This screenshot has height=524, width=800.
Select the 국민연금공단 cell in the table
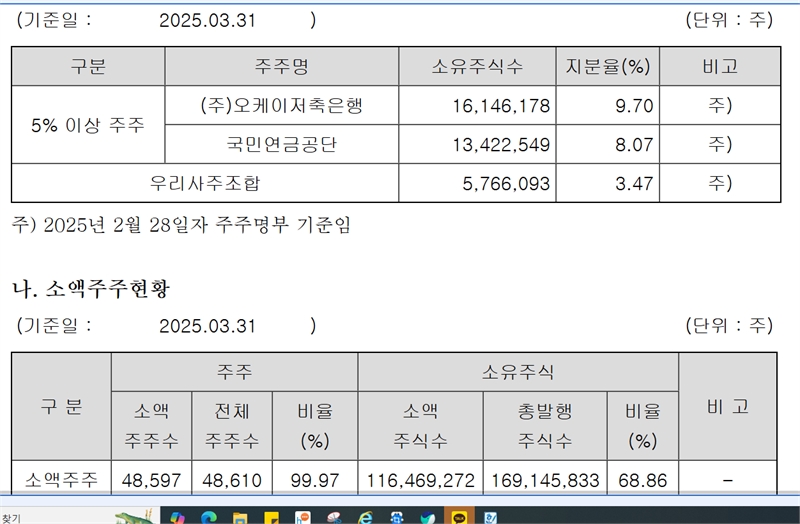(281, 145)
